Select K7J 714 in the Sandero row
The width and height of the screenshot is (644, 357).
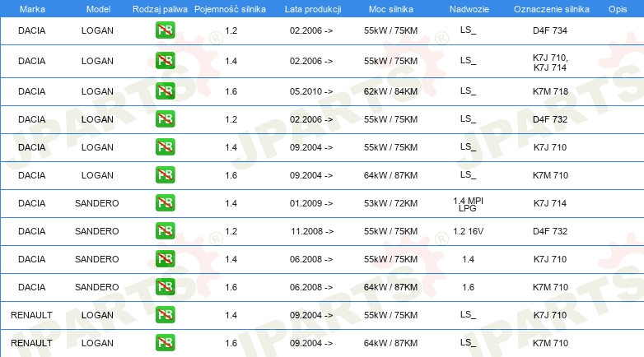(x=550, y=203)
